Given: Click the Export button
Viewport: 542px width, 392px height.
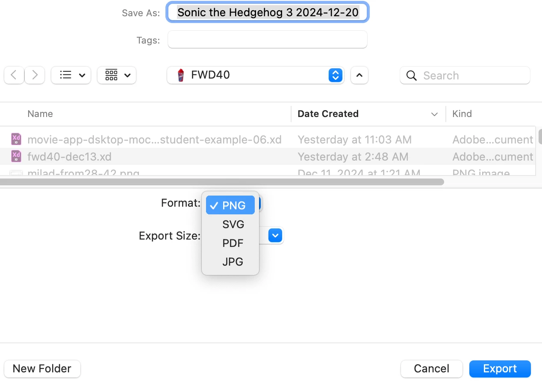Looking at the screenshot, I should (500, 369).
